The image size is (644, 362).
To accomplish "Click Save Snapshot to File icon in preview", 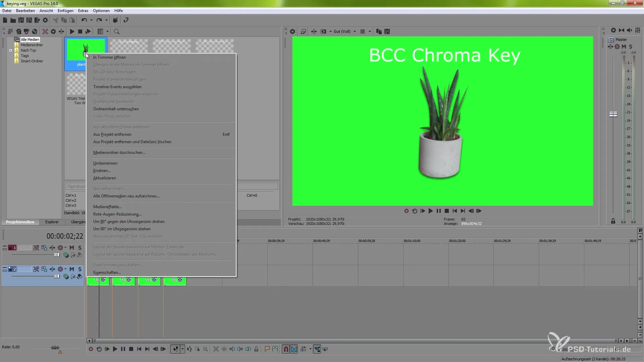I will pos(387,32).
